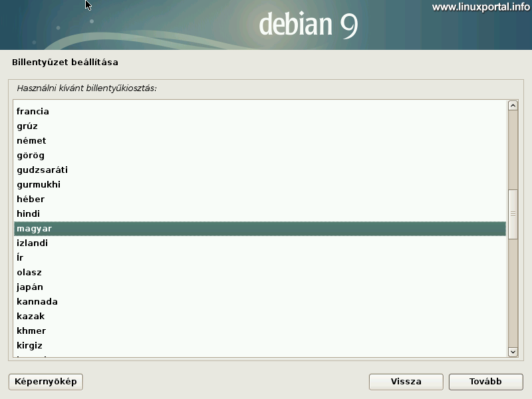The height and width of the screenshot is (399, 532).
Task: Select the japán keyboard layout
Action: 260,287
